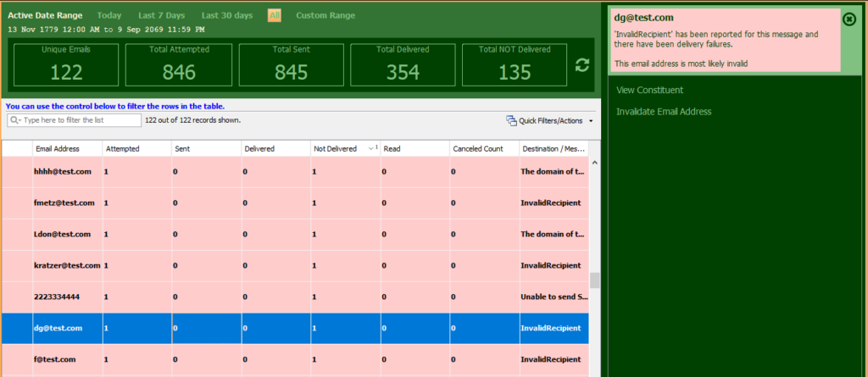The height and width of the screenshot is (377, 868).
Task: Expand the Quick Filters/Actions dropdown arrow
Action: pos(591,120)
